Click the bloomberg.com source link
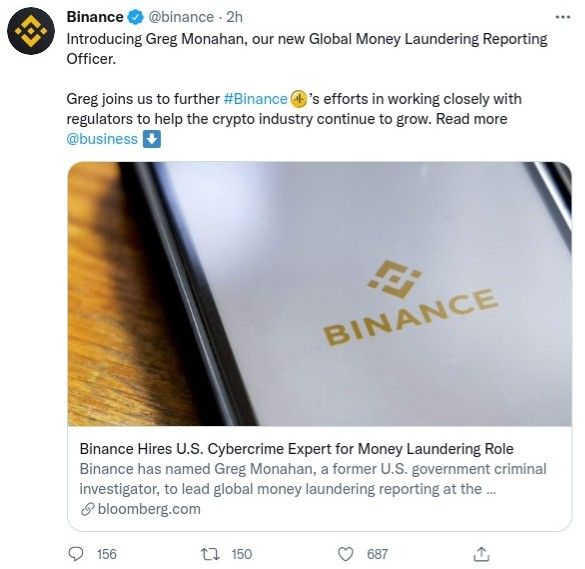 [149, 509]
